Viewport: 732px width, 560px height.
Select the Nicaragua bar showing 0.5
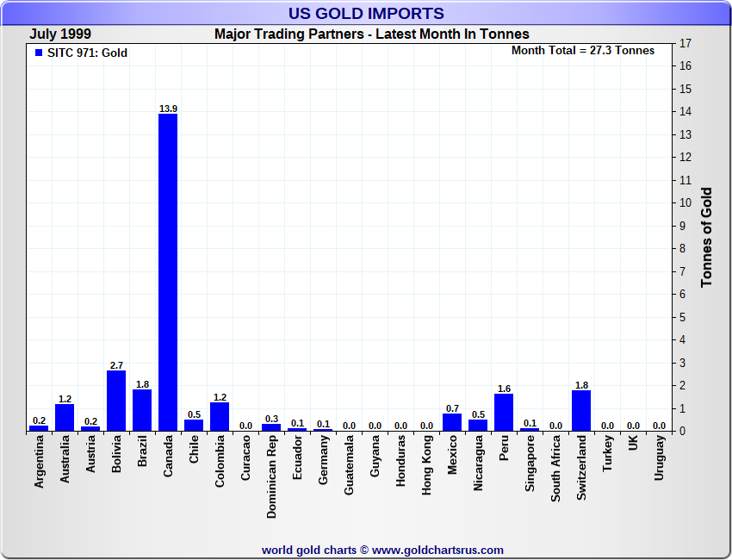click(x=478, y=425)
